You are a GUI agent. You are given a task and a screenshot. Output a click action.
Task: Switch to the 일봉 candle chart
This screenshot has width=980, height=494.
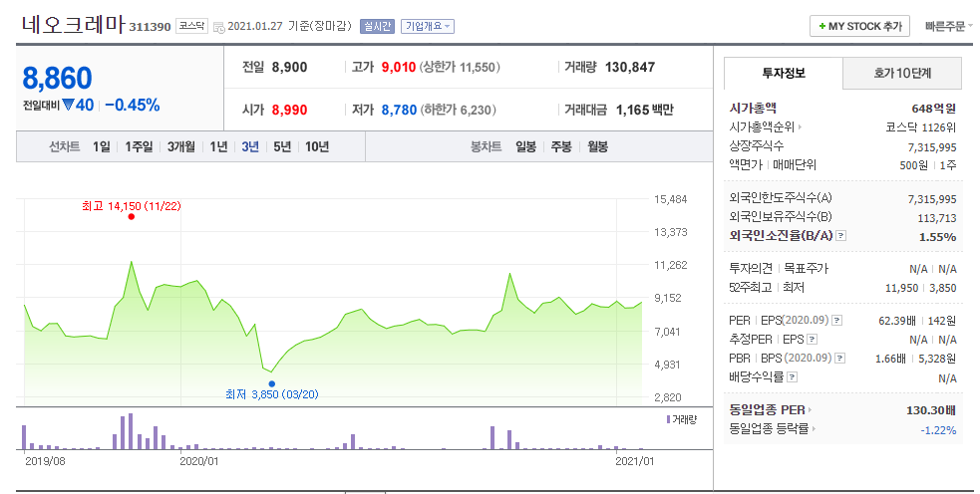coord(525,146)
